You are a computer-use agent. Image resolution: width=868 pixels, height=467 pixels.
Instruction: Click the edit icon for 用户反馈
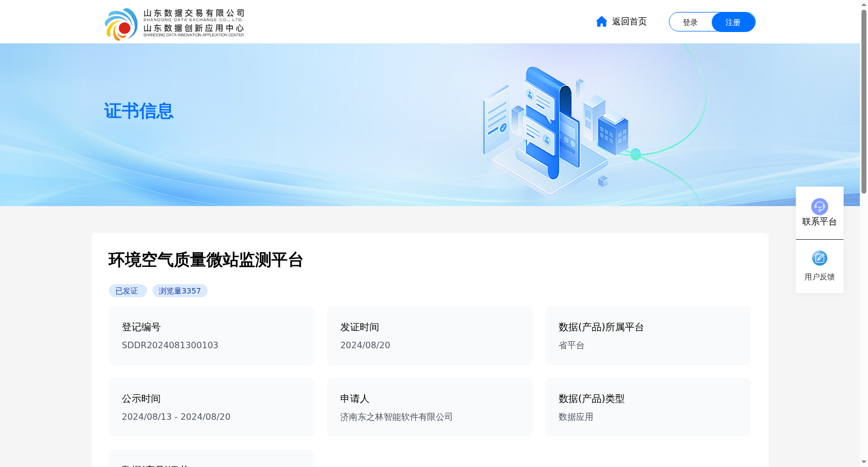[819, 258]
